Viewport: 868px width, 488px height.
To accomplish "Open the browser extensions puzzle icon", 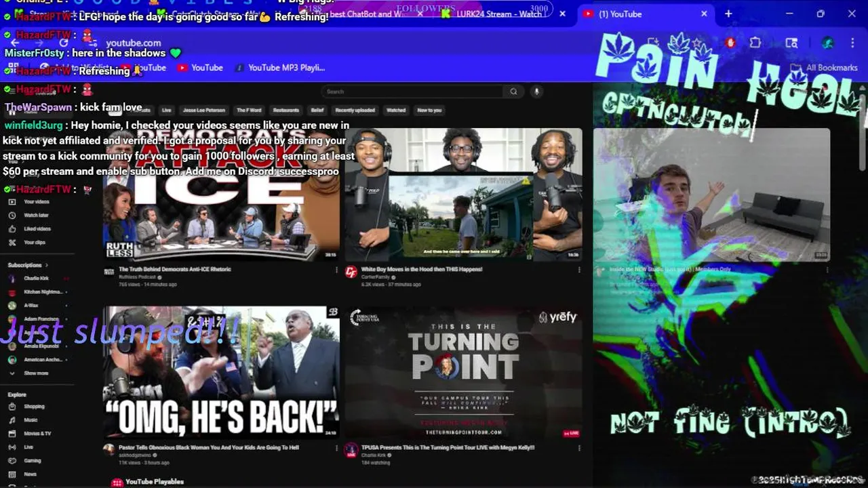I will [x=755, y=43].
